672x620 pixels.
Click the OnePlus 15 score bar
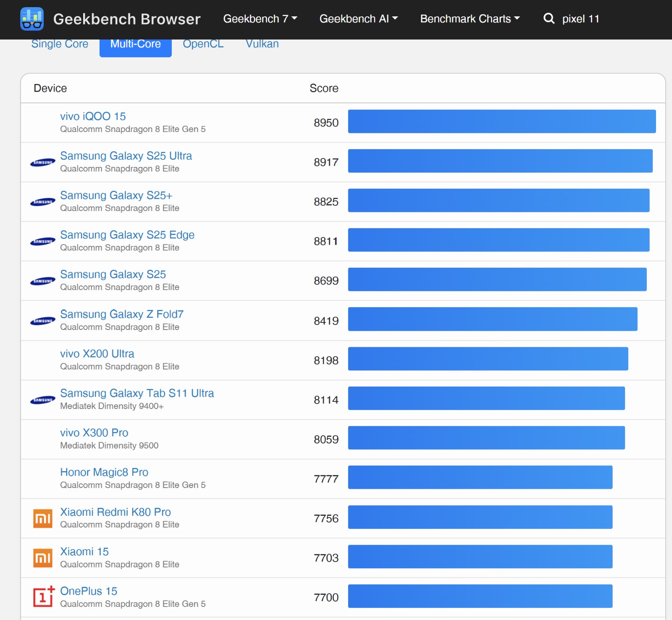(x=480, y=596)
